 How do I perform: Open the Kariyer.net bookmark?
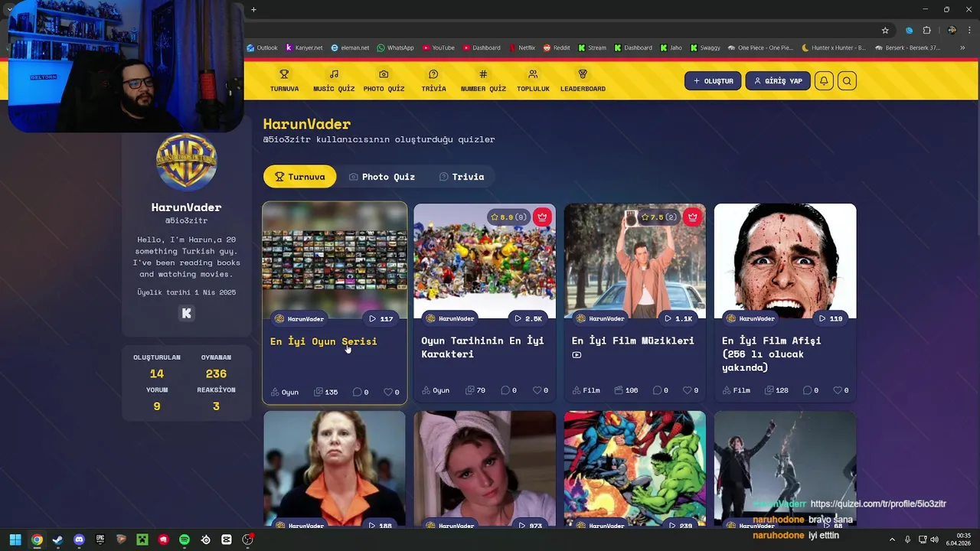303,47
